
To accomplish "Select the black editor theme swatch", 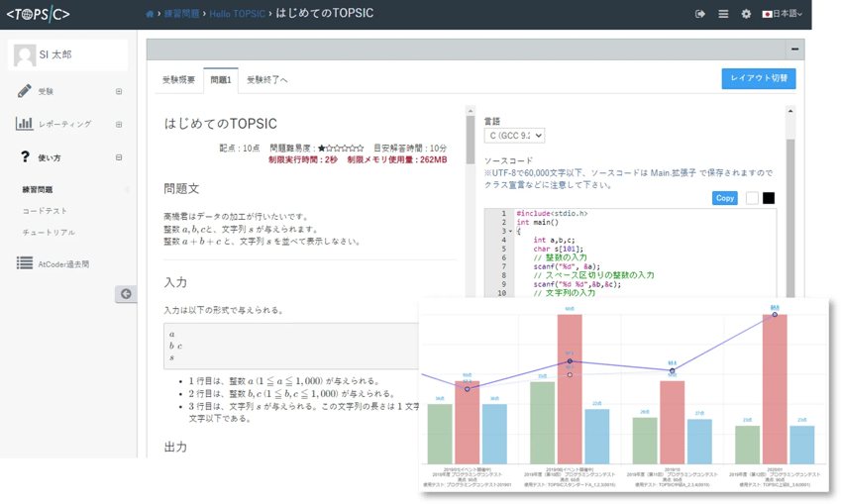I will point(769,198).
